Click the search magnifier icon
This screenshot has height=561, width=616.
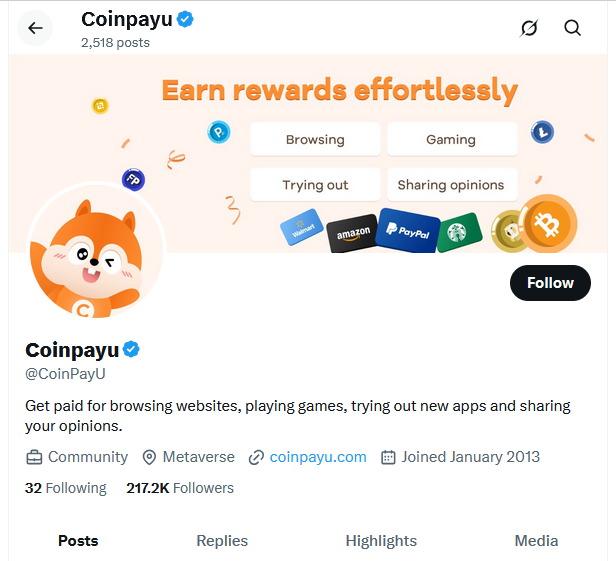(573, 28)
